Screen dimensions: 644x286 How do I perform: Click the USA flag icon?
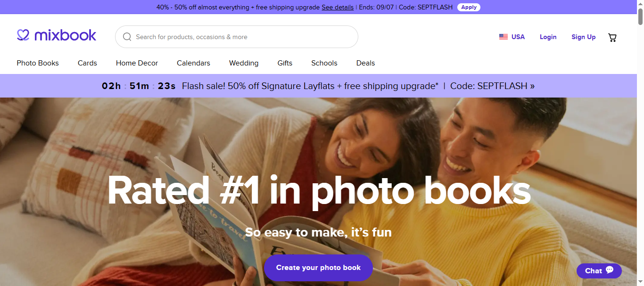[504, 37]
